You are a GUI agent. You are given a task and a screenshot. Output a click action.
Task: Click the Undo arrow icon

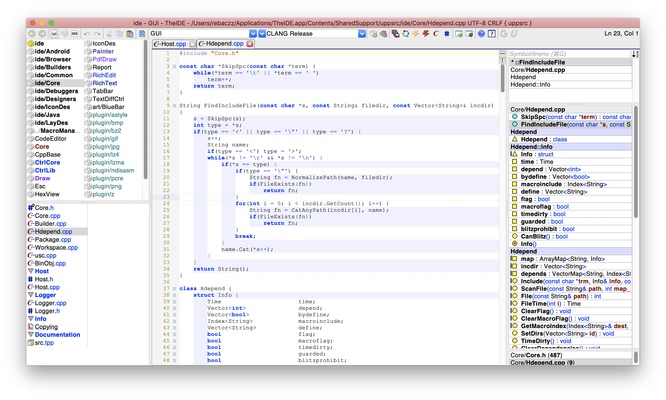(x=87, y=34)
